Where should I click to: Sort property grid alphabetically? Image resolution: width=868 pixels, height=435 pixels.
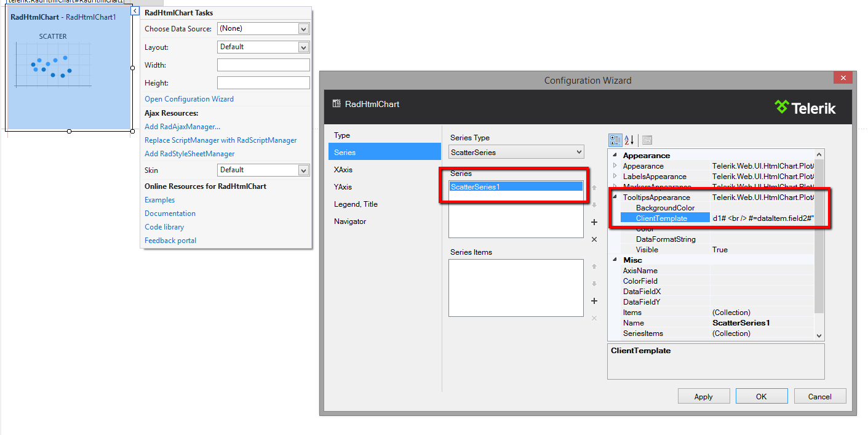pos(629,140)
